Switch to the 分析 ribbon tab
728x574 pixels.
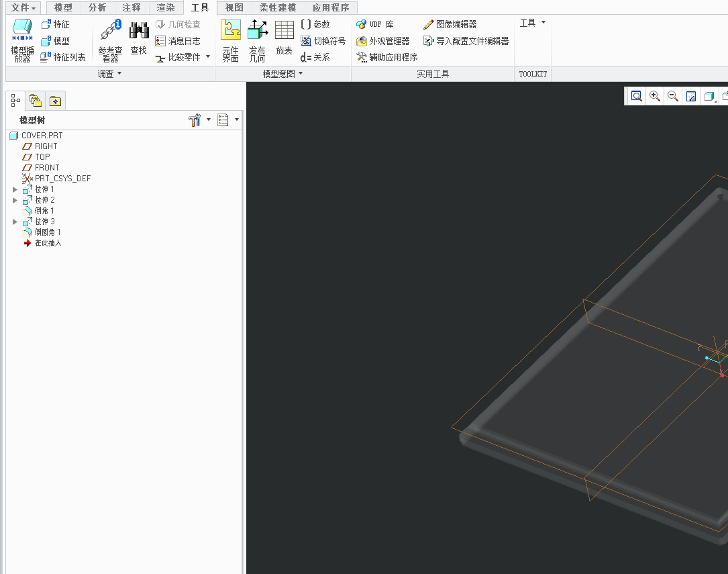click(x=97, y=7)
